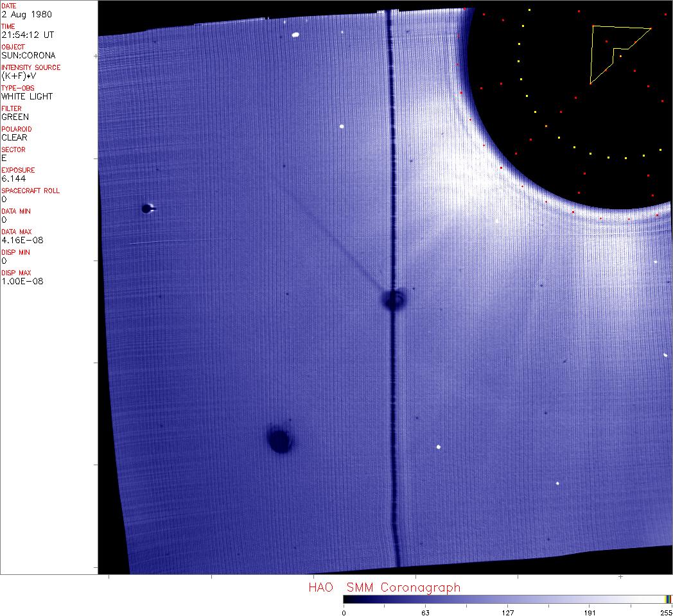Click the dark left end of the color bar
The height and width of the screenshot is (616, 673).
[x=347, y=599]
